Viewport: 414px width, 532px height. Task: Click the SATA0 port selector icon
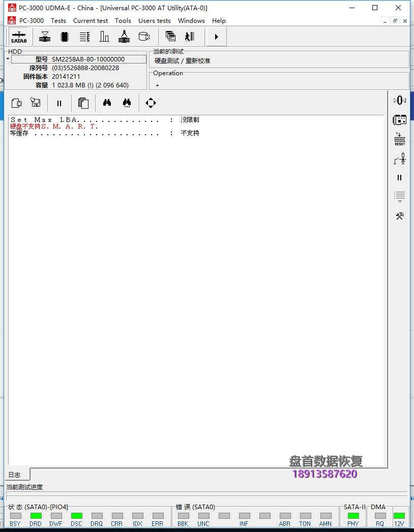(x=19, y=37)
